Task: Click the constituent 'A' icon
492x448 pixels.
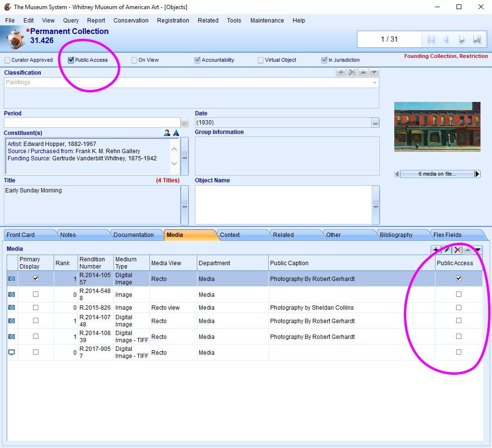Action: [x=176, y=133]
